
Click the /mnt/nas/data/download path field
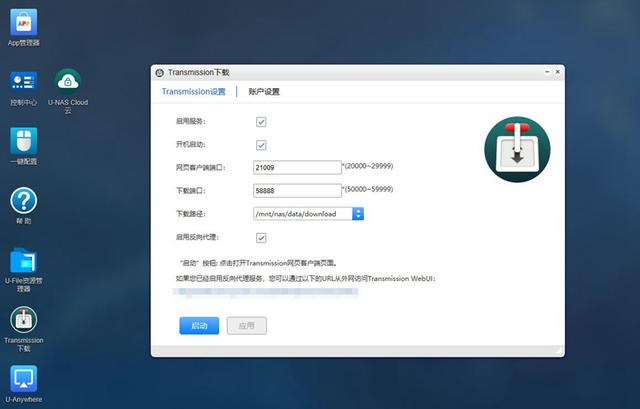tap(302, 214)
